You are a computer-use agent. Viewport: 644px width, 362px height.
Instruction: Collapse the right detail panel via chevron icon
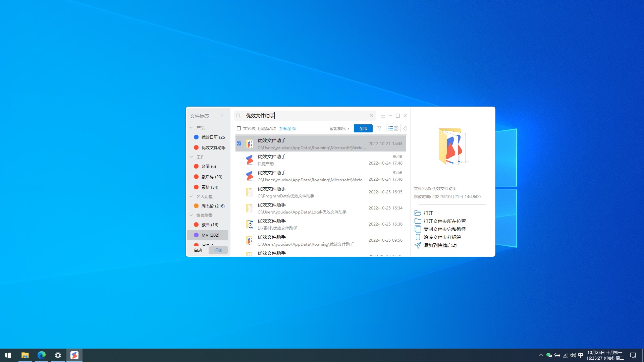coord(405,128)
